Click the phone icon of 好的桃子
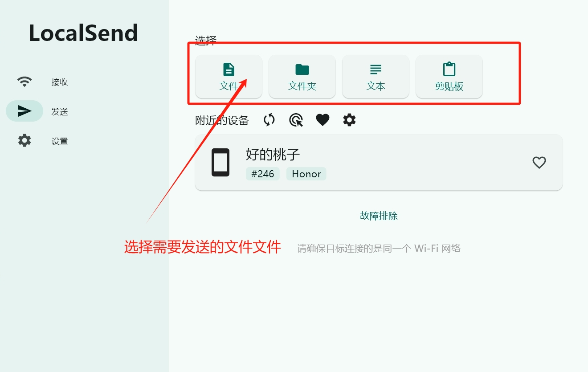Screen dimensions: 588x372 point(220,163)
